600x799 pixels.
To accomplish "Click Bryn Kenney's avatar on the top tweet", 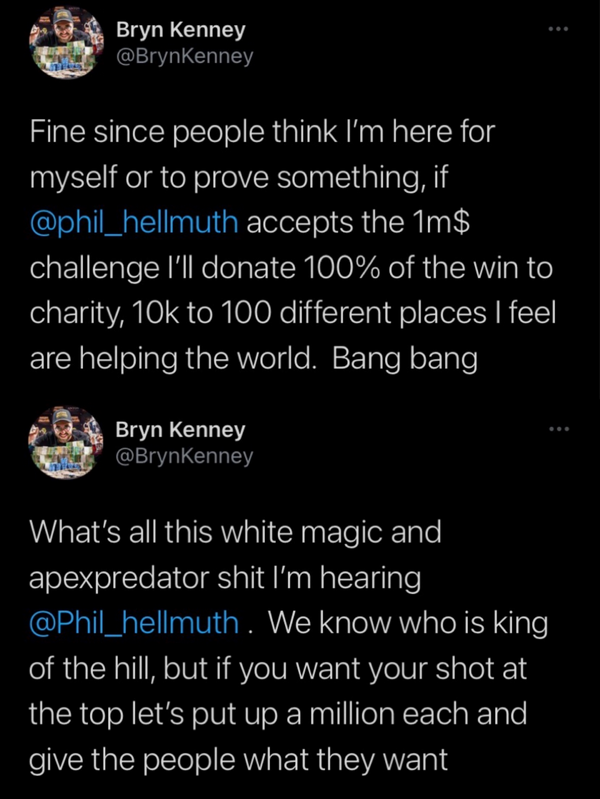I will coord(68,43).
